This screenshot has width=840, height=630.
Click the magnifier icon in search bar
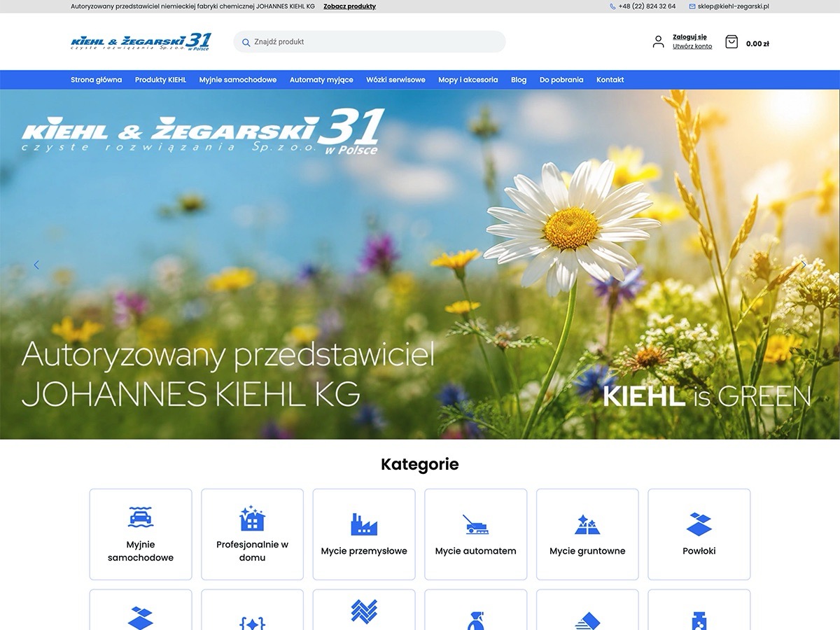coord(246,42)
